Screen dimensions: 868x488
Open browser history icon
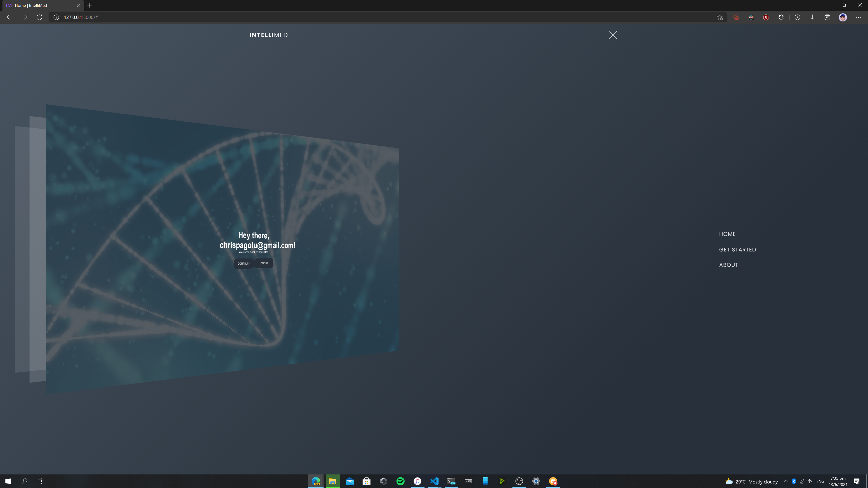coord(797,17)
